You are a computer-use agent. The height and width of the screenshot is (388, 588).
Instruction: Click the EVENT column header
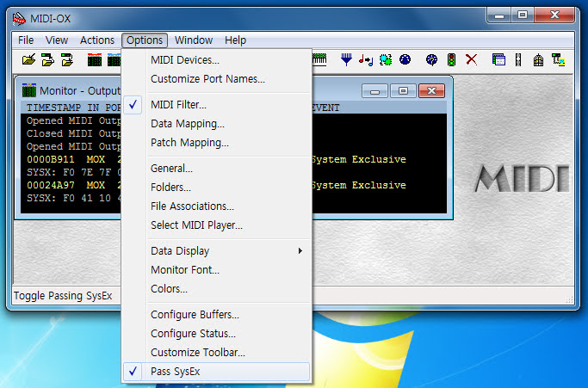coord(325,108)
